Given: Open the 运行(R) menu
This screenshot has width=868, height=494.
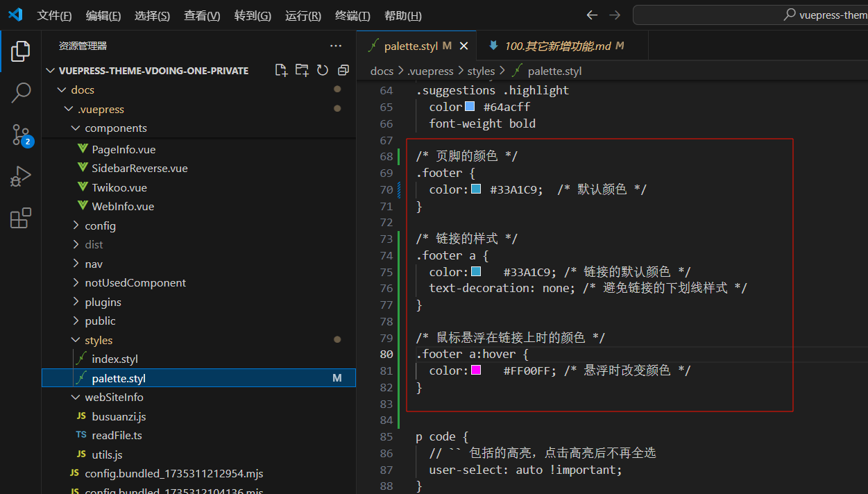Looking at the screenshot, I should [x=303, y=15].
